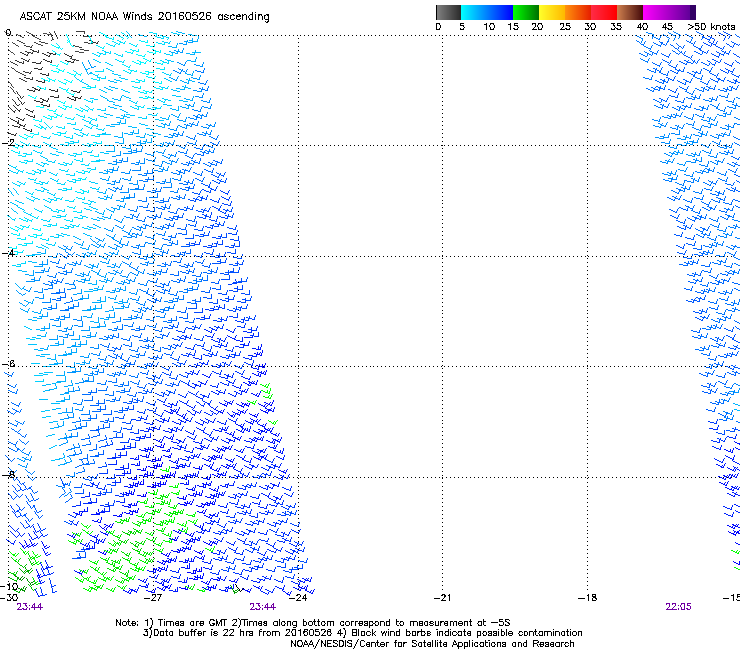
Task: Click the latitude label '-8'
Action: click(x=8, y=474)
